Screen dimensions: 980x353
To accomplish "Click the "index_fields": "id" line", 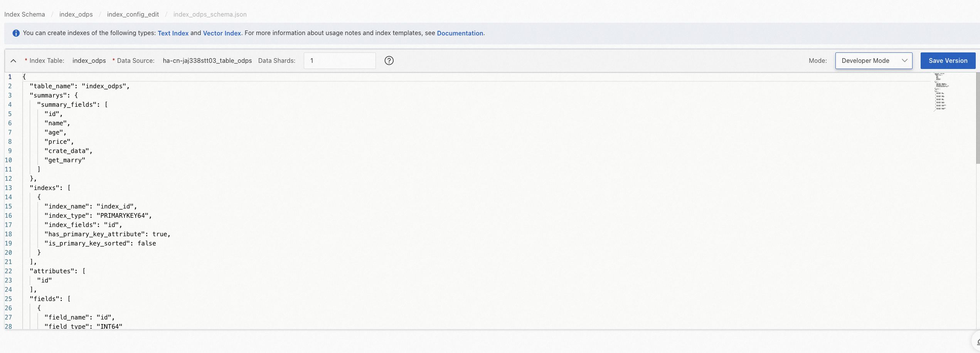I will pyautogui.click(x=83, y=225).
